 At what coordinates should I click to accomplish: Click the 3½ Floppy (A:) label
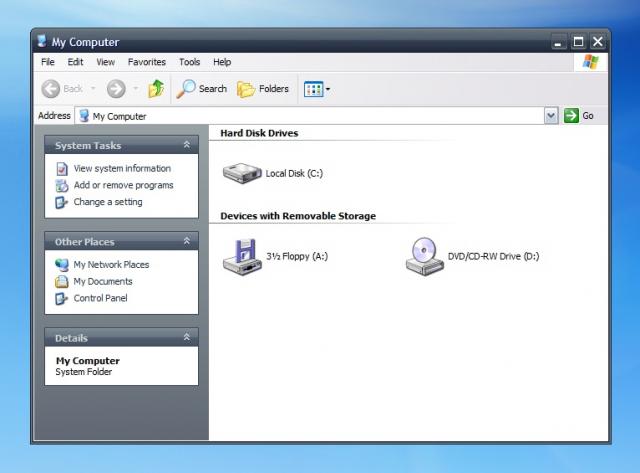coord(297,256)
